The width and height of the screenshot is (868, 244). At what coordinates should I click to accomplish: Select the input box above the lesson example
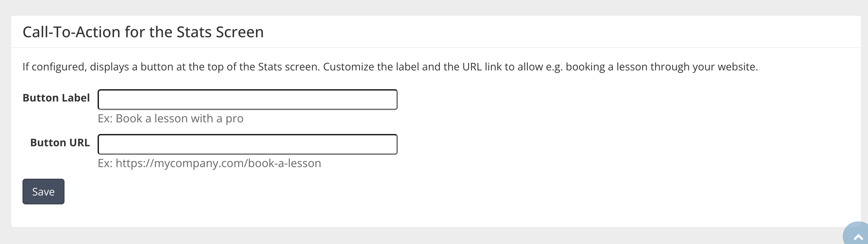[247, 99]
